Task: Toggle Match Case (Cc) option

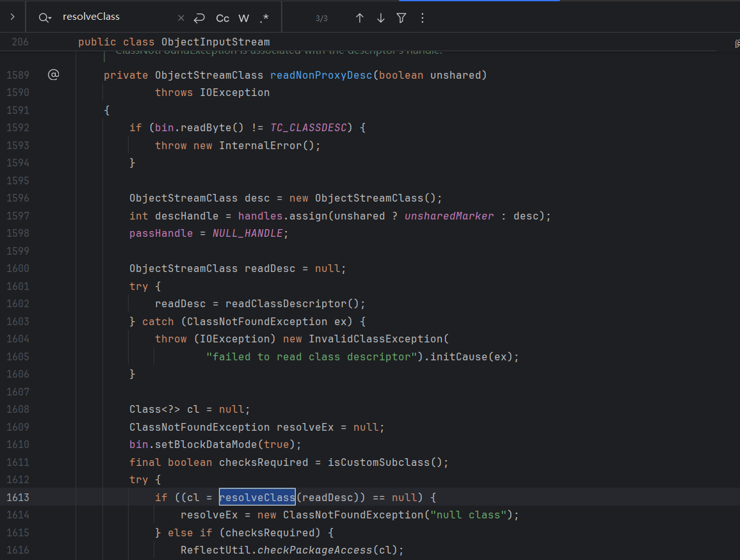Action: point(222,18)
